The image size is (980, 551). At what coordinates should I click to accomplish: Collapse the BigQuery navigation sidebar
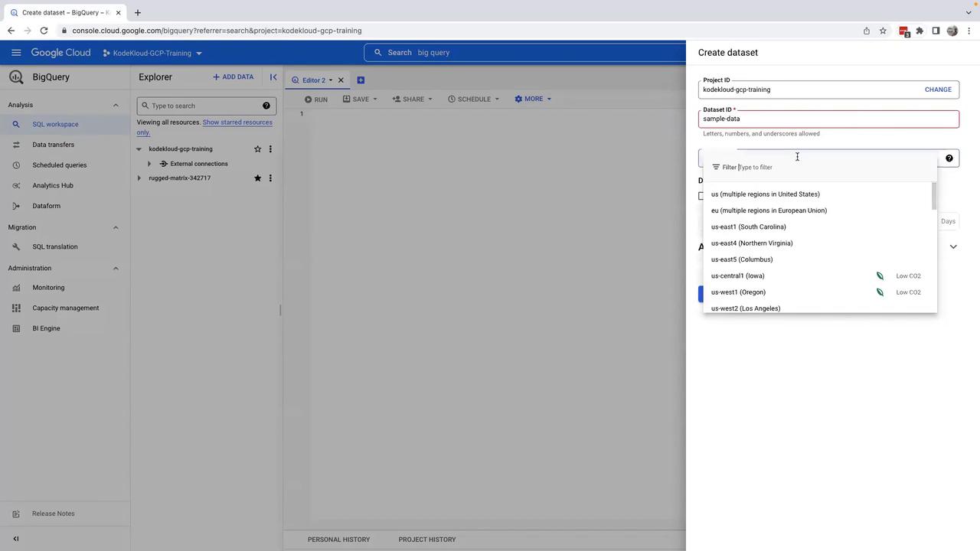16,539
